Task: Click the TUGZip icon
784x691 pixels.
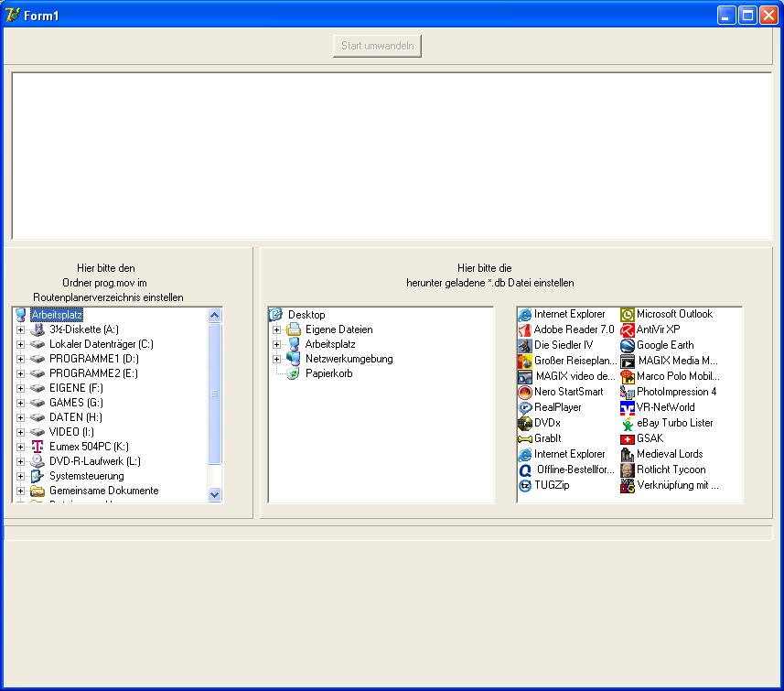Action: click(x=525, y=485)
